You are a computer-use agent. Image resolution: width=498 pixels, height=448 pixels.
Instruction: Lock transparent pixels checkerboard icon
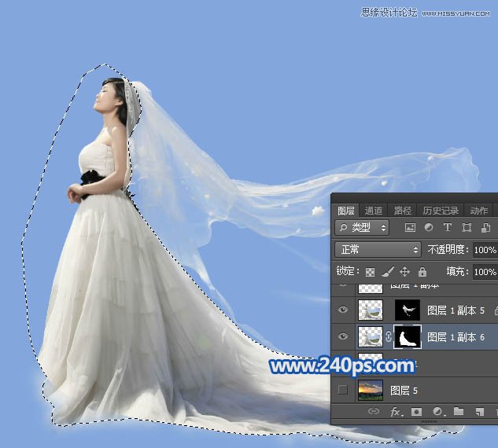click(x=370, y=272)
